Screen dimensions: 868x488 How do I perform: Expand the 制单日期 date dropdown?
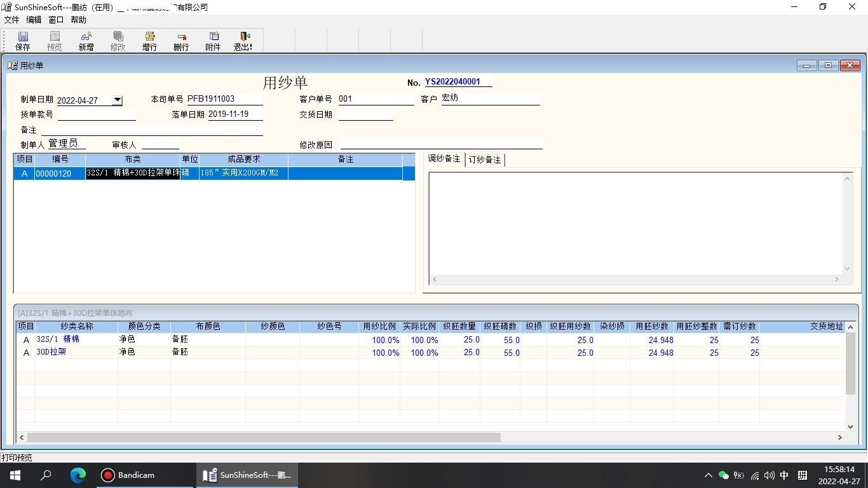[117, 100]
